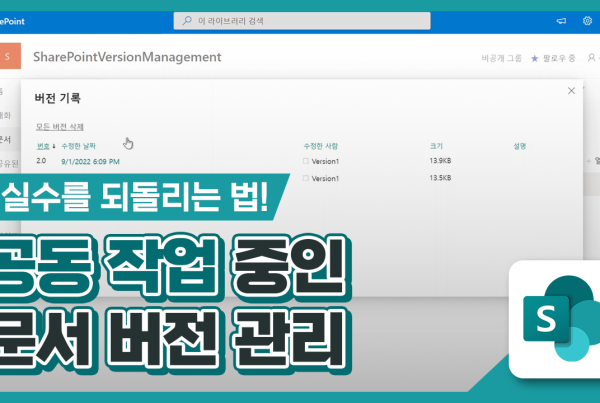Click the Size column header
600x403 pixels.
[434, 146]
